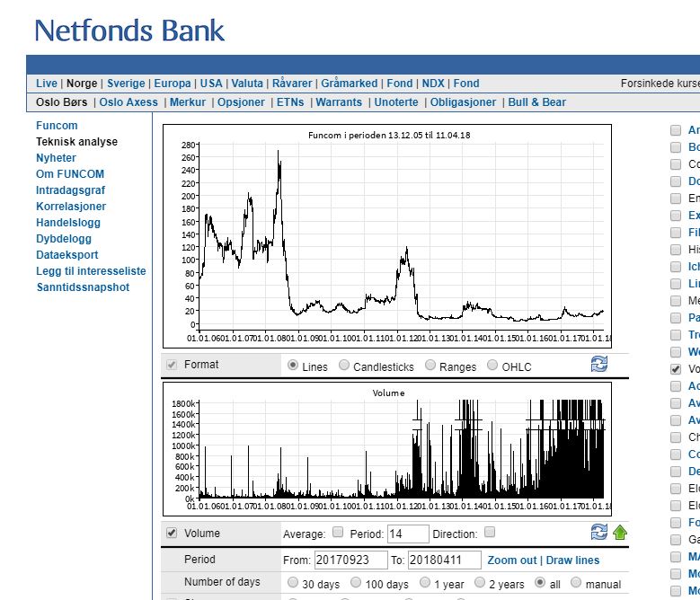Screen dimensions: 700x600
Task: Open the Sverige market tab
Action: coord(126,84)
